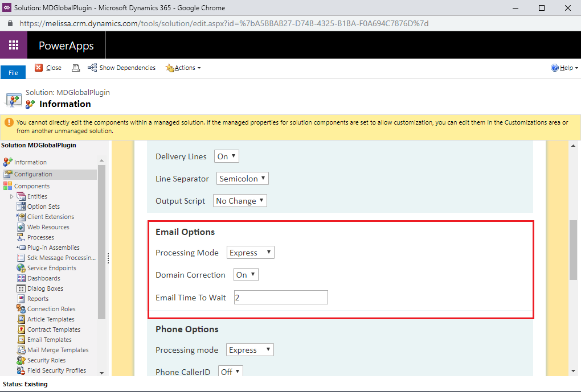This screenshot has height=392, width=581.
Task: Select Components in the solution tree
Action: (x=32, y=186)
